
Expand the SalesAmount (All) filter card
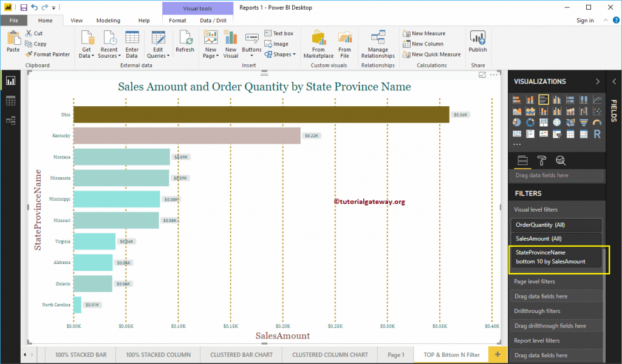coord(557,238)
